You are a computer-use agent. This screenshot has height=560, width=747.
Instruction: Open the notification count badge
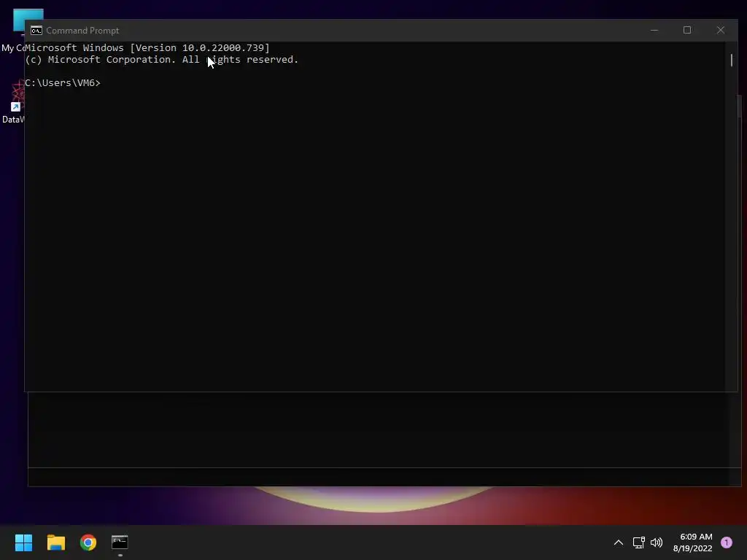(727, 542)
